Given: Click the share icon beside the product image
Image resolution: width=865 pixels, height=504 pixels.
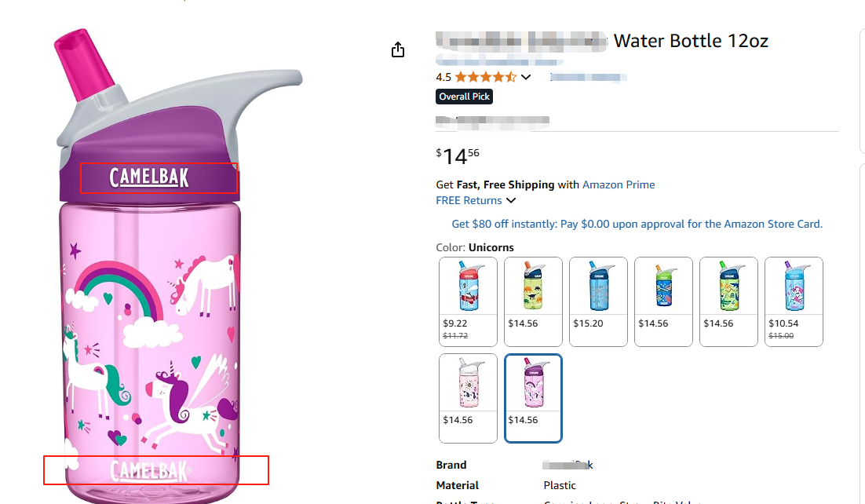Looking at the screenshot, I should point(398,50).
